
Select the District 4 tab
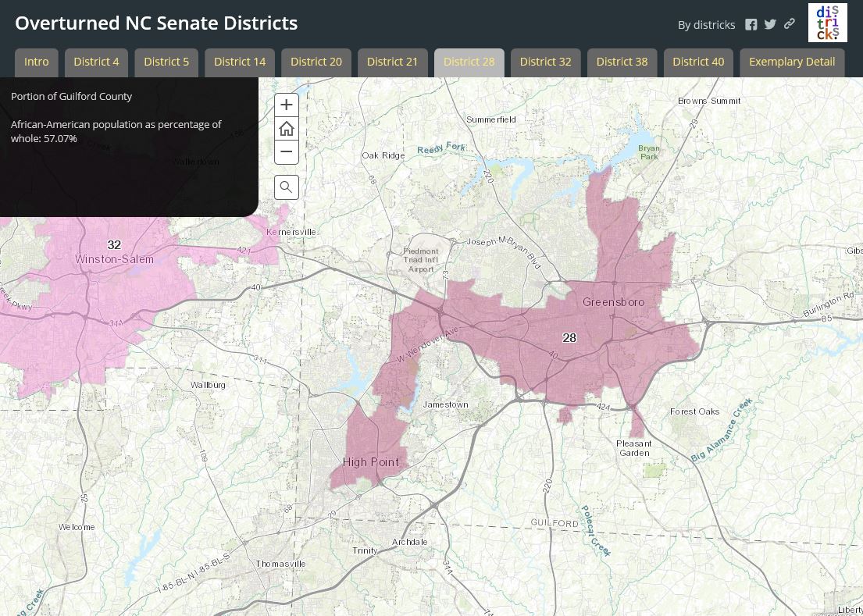click(96, 61)
